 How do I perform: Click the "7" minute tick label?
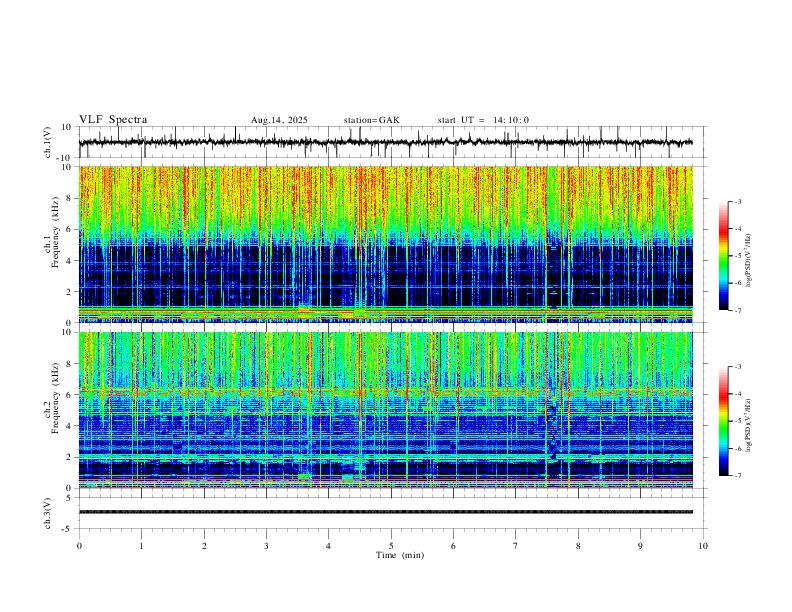[516, 546]
